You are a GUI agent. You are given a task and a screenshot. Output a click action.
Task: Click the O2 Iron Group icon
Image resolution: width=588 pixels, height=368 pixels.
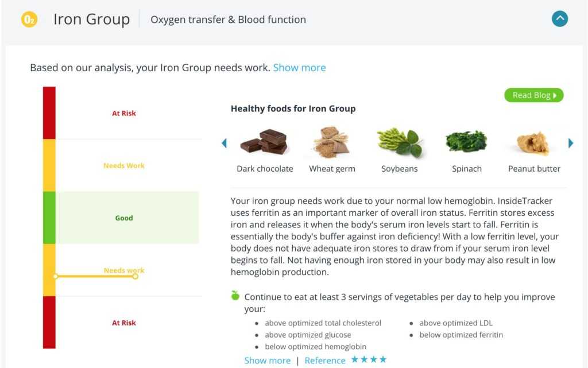pyautogui.click(x=29, y=20)
